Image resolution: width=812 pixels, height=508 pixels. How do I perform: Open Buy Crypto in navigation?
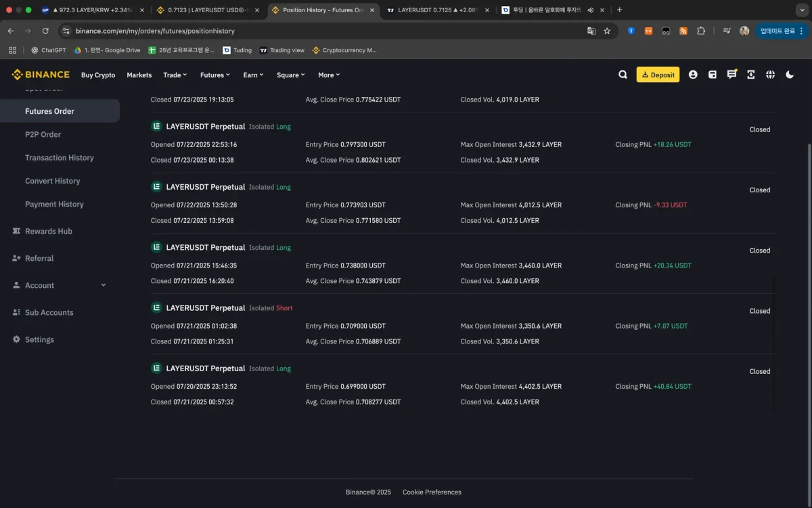[x=98, y=75]
